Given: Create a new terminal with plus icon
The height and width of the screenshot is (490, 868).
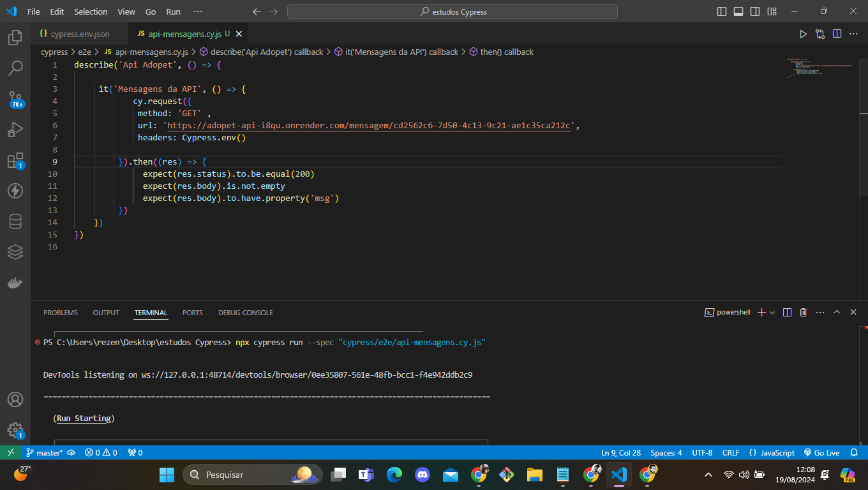Looking at the screenshot, I should pyautogui.click(x=761, y=313).
